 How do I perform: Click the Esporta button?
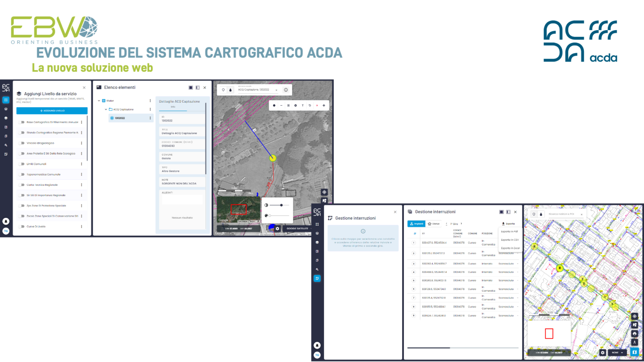click(x=508, y=224)
